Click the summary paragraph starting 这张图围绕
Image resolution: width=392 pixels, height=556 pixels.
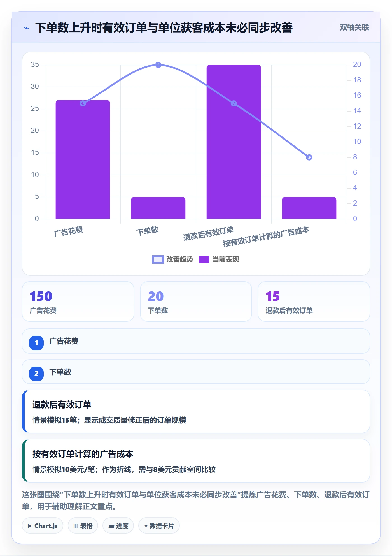click(x=196, y=501)
